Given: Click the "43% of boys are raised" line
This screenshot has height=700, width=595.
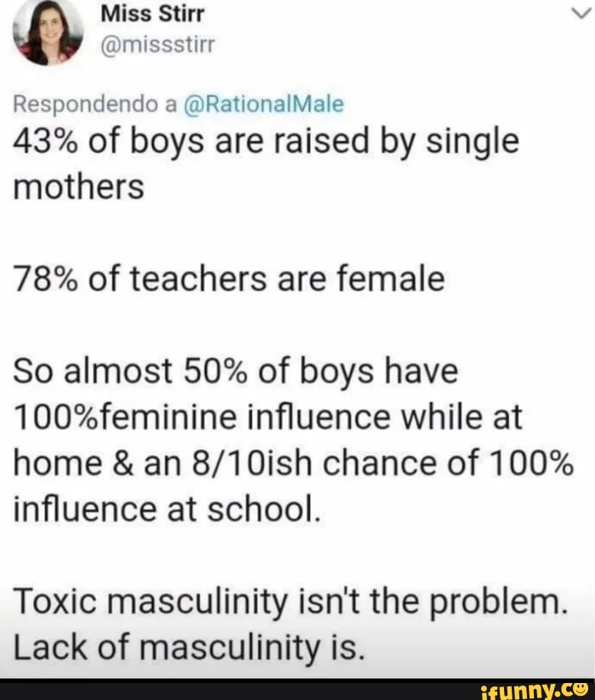Looking at the screenshot, I should (x=264, y=141).
